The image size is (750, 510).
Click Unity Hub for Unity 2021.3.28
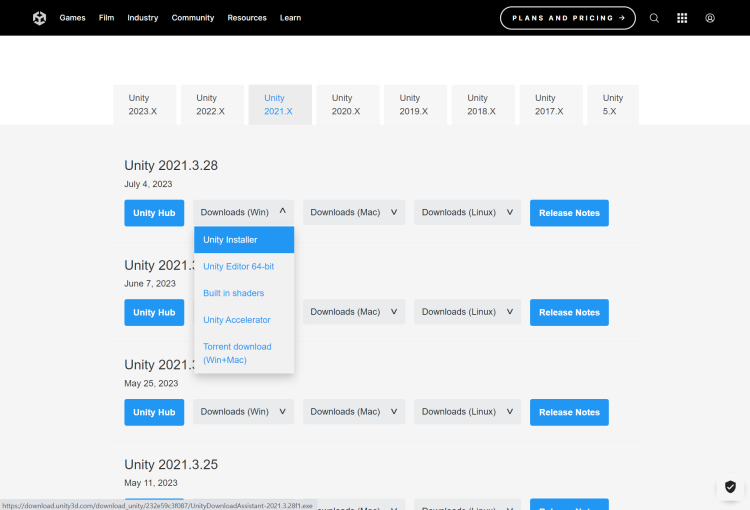pyautogui.click(x=154, y=213)
